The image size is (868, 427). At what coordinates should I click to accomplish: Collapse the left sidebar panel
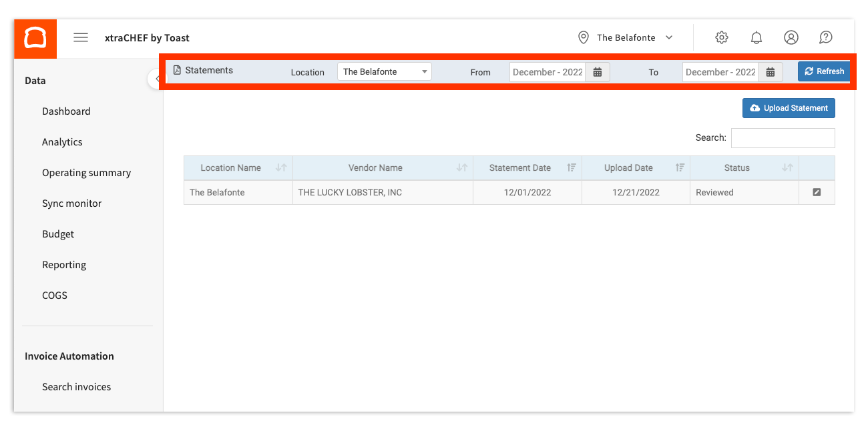156,79
